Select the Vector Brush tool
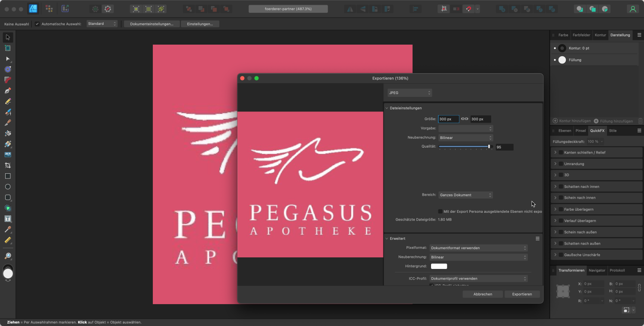Screen dimensions: 644x326 (x=8, y=112)
